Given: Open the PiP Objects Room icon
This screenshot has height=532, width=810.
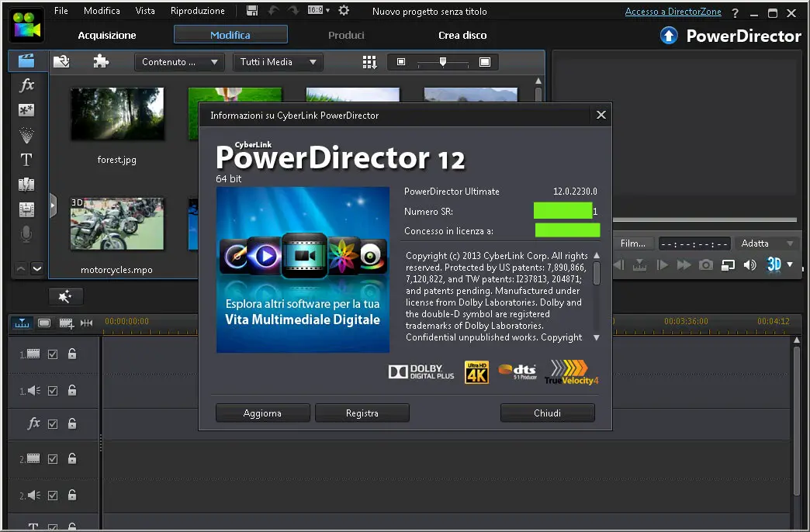Looking at the screenshot, I should [x=26, y=110].
